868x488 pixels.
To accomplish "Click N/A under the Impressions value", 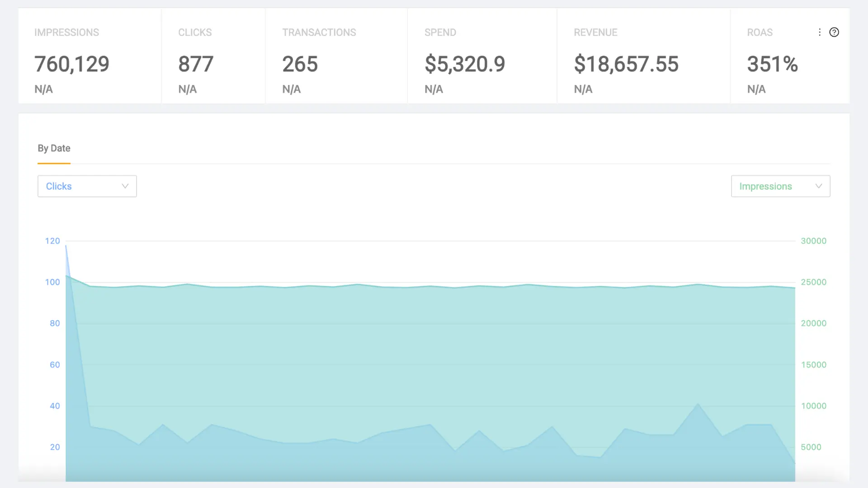I will click(43, 89).
